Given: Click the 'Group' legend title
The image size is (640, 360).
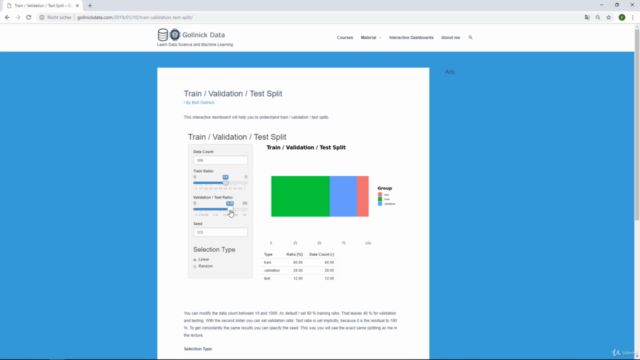Looking at the screenshot, I should coord(384,188).
